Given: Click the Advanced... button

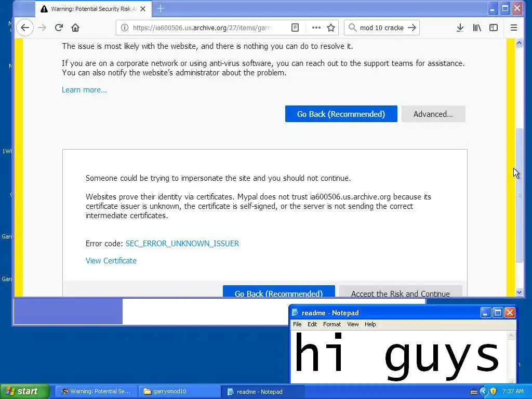Looking at the screenshot, I should [433, 114].
